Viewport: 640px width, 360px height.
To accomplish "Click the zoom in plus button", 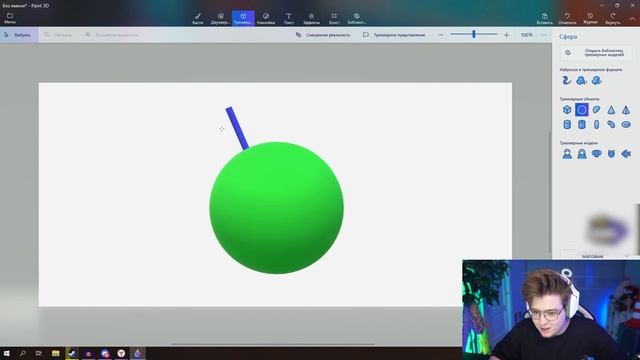I will tap(507, 35).
